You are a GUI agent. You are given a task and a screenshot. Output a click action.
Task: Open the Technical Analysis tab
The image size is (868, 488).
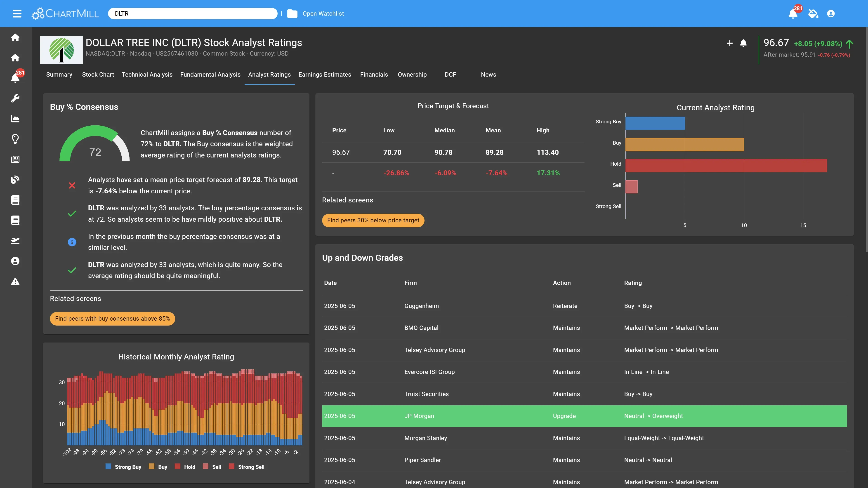click(x=147, y=74)
